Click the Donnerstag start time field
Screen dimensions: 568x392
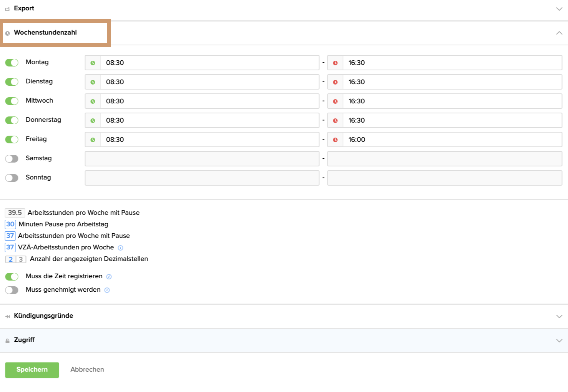[x=209, y=121]
